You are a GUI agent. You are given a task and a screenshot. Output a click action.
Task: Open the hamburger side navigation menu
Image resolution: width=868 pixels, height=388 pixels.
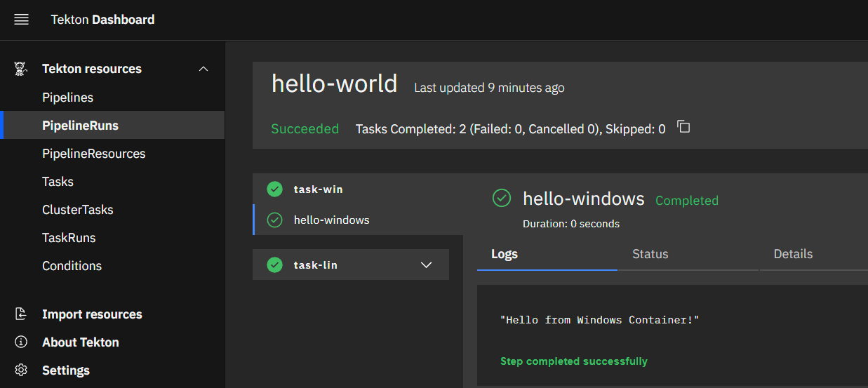[x=21, y=20]
